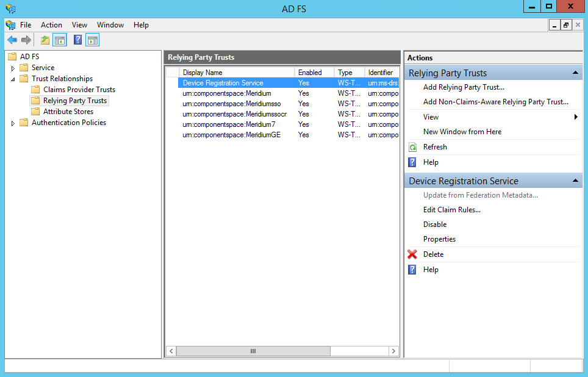Sort by the Identifier column header
Screen dimensions: 588x377
pyautogui.click(x=382, y=73)
